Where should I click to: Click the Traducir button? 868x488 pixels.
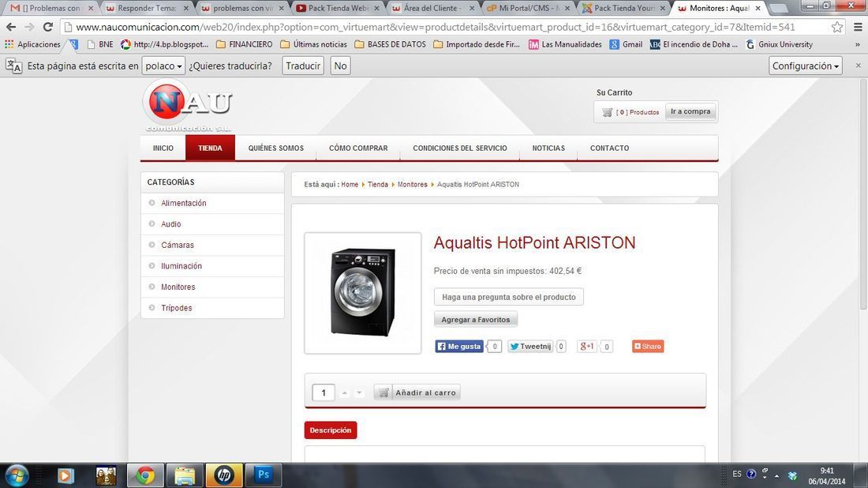pos(303,66)
